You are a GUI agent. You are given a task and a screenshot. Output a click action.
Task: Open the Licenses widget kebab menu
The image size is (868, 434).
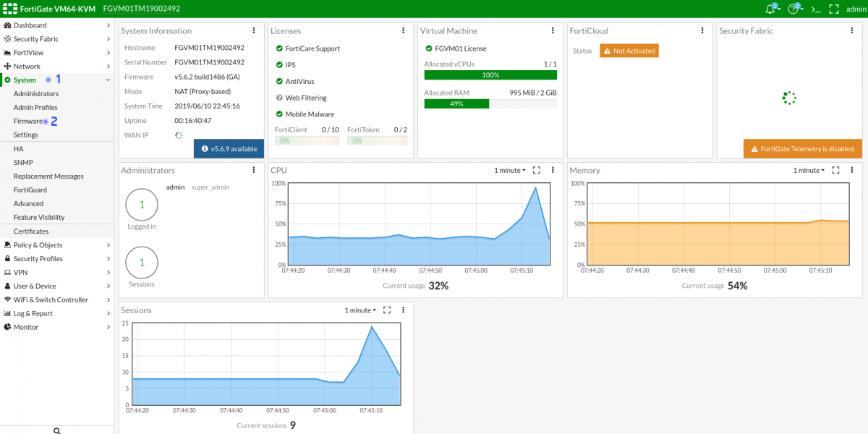pos(403,31)
